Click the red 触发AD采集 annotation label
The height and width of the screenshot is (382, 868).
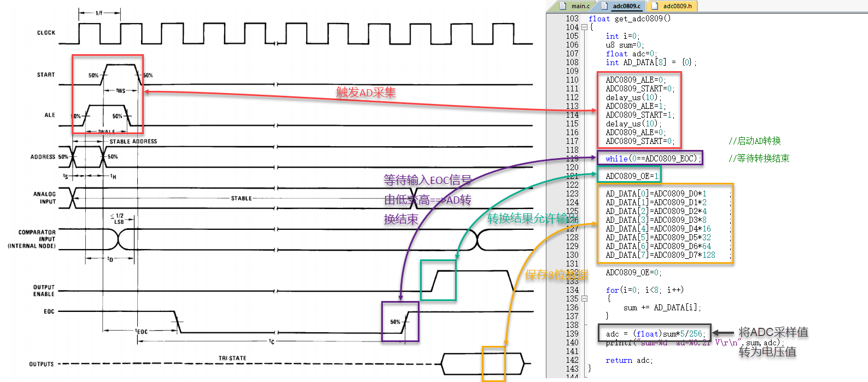(366, 92)
